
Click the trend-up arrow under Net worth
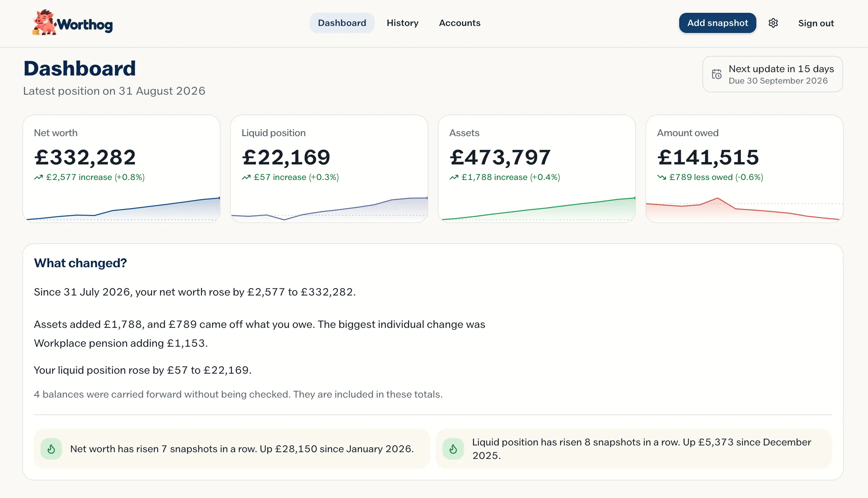point(38,177)
